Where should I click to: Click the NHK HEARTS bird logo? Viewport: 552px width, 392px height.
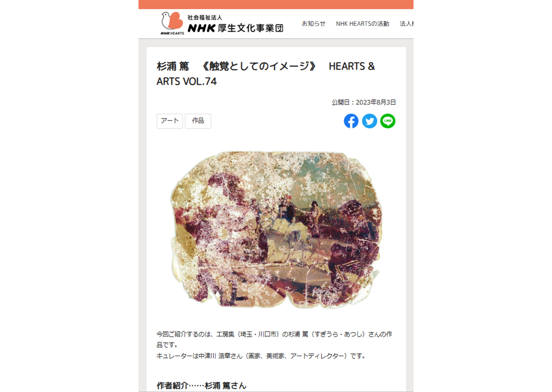[x=172, y=21]
